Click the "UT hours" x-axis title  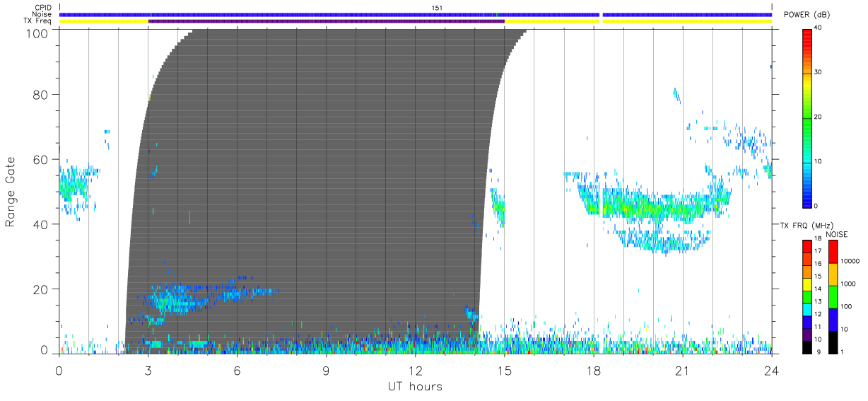pyautogui.click(x=414, y=387)
